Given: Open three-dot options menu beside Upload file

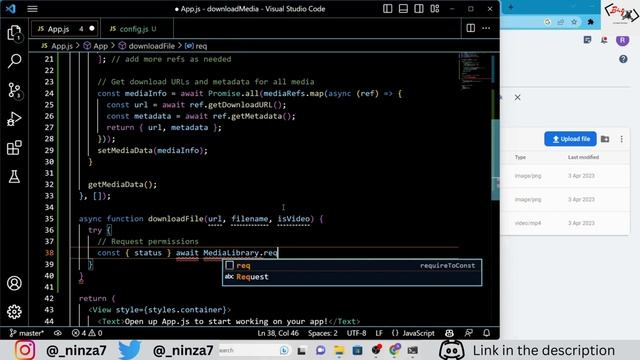Looking at the screenshot, I should (621, 139).
